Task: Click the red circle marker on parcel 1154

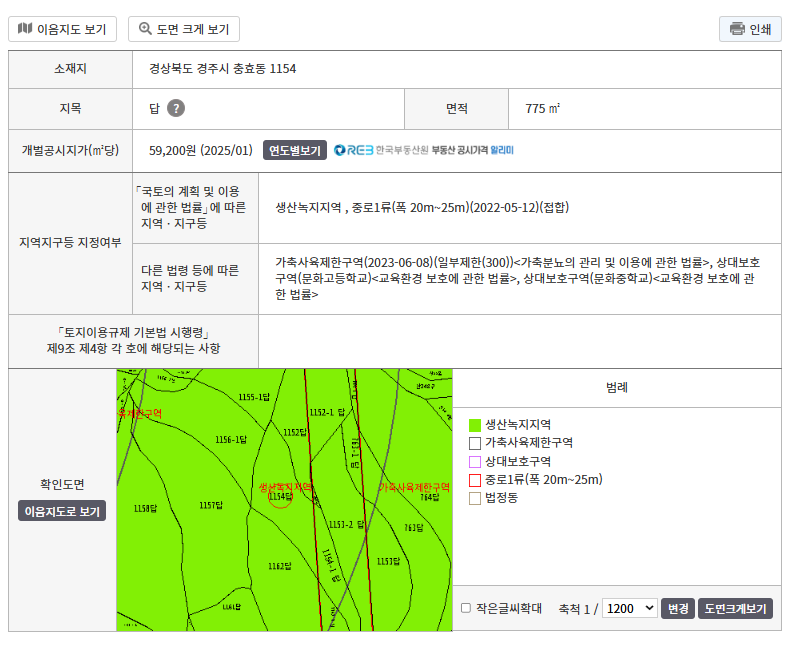Action: (x=280, y=496)
